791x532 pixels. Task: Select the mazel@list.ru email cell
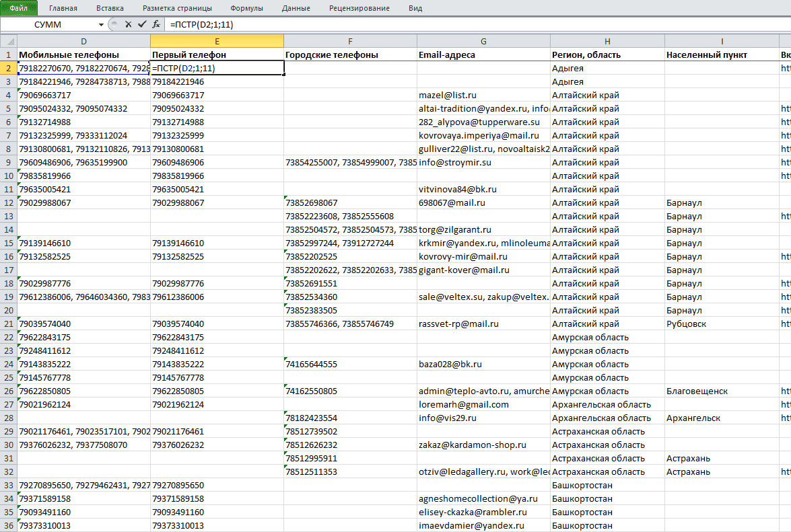click(x=483, y=96)
